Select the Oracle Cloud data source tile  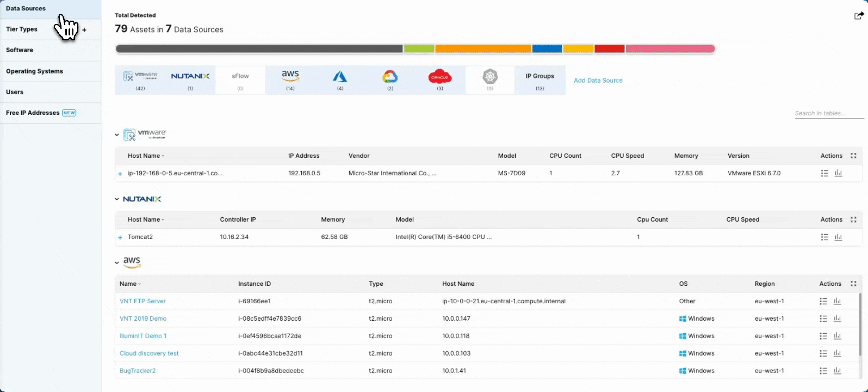(x=440, y=80)
